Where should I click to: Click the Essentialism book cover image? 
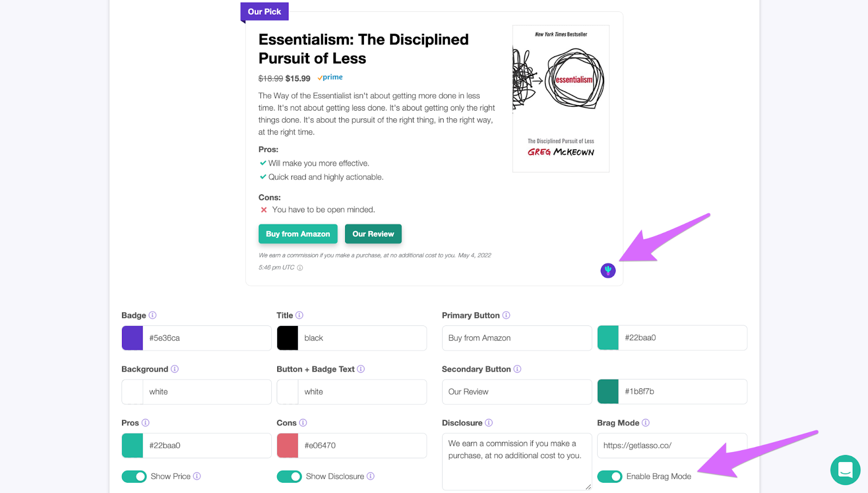pos(561,99)
